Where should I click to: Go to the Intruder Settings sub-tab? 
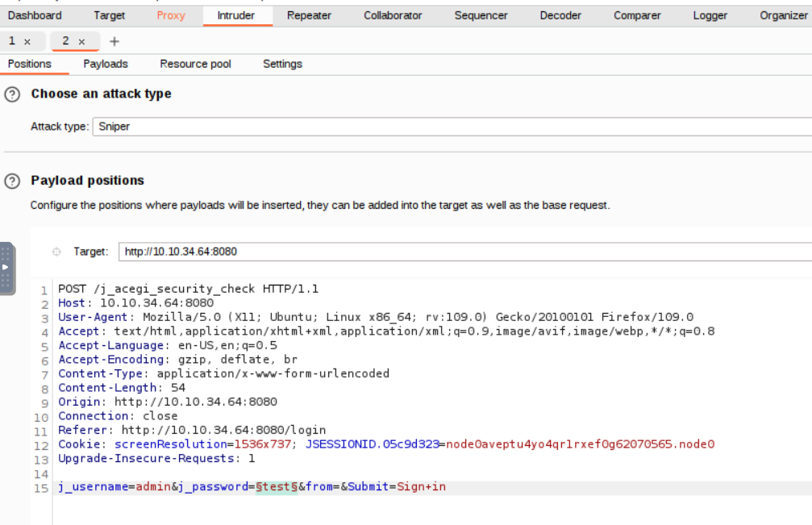pyautogui.click(x=282, y=64)
